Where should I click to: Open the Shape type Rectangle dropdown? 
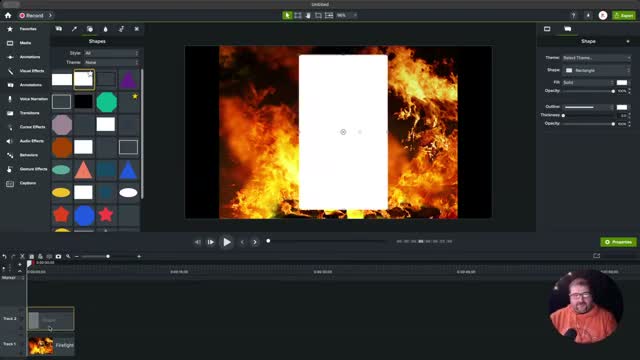click(596, 71)
